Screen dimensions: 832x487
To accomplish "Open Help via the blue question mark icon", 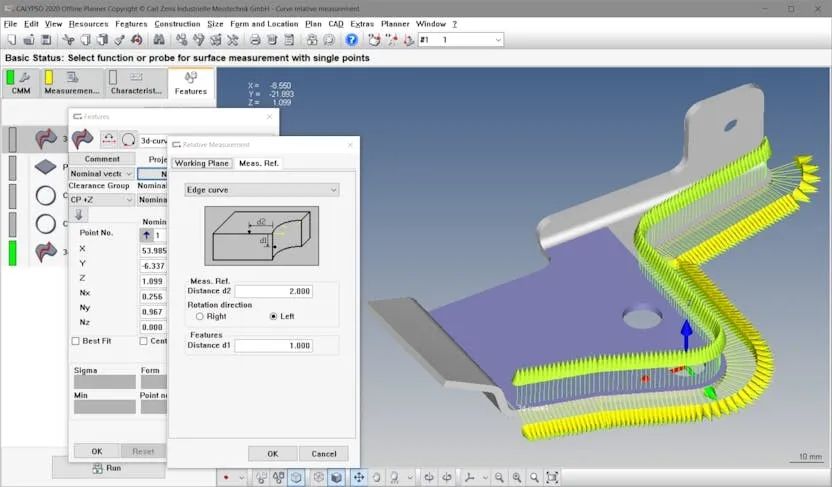I will [x=351, y=40].
